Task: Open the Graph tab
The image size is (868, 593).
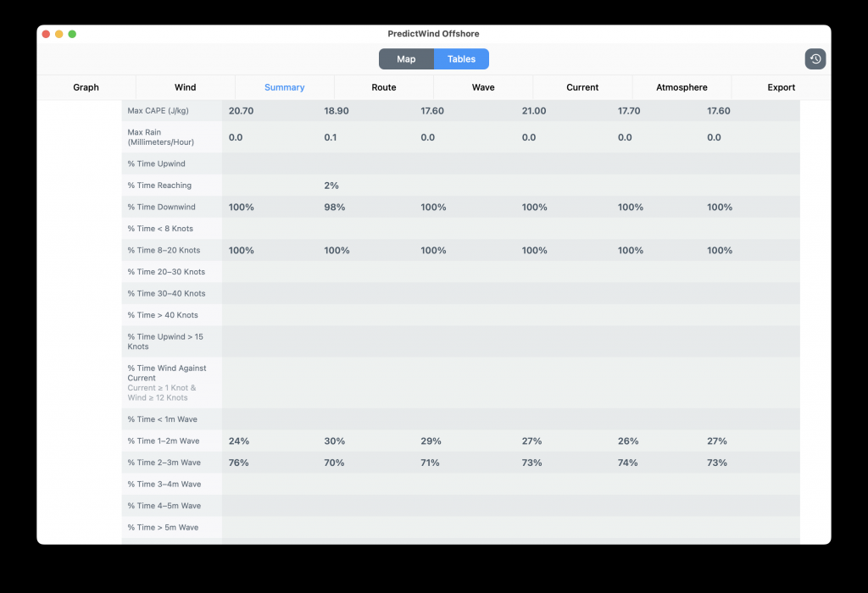Action: [x=86, y=87]
